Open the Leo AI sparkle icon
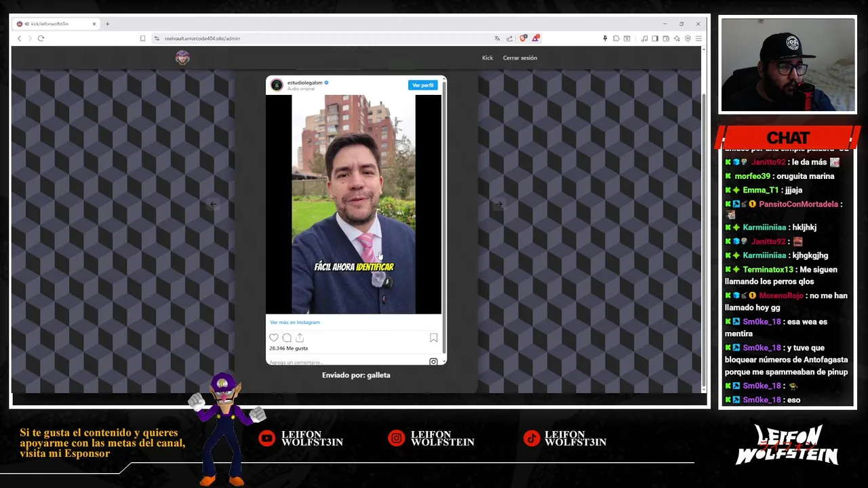The width and height of the screenshot is (868, 488). [677, 39]
